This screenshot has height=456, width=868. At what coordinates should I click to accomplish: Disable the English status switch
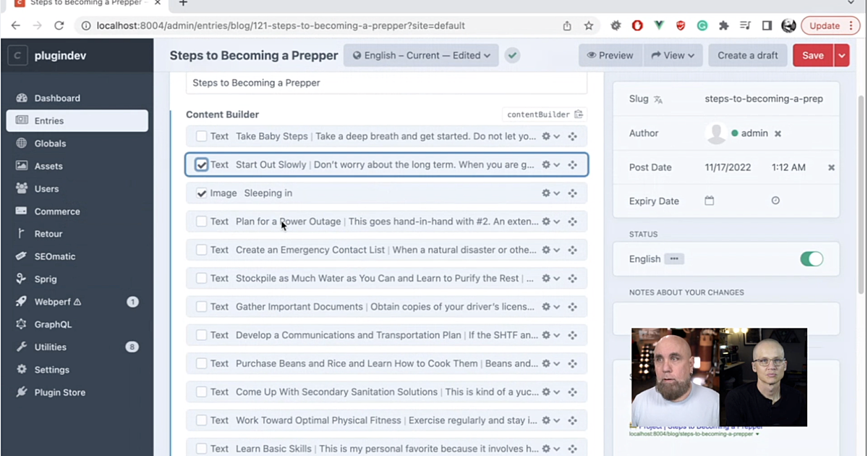[811, 258]
